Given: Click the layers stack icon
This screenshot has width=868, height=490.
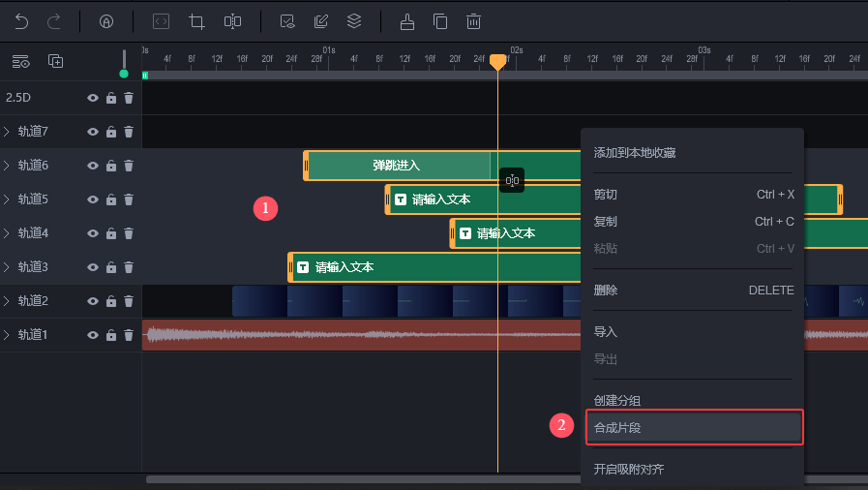Looking at the screenshot, I should [x=354, y=20].
